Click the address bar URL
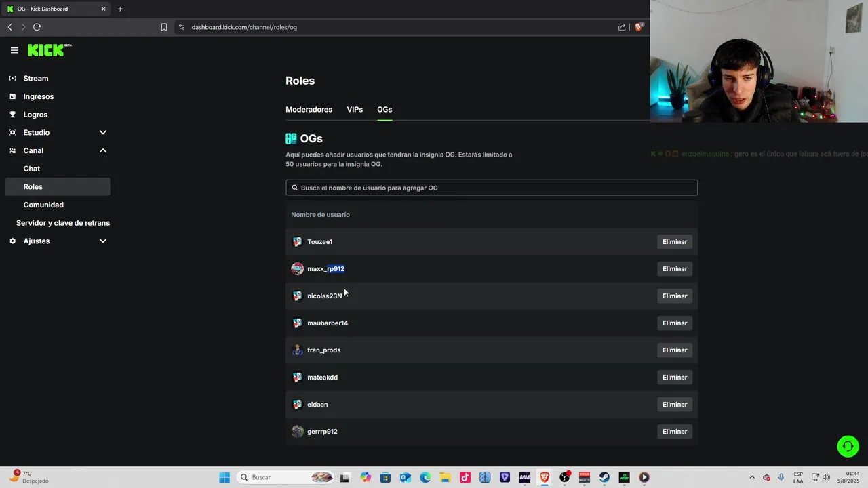Screen dimensions: 868x488 point(244,27)
